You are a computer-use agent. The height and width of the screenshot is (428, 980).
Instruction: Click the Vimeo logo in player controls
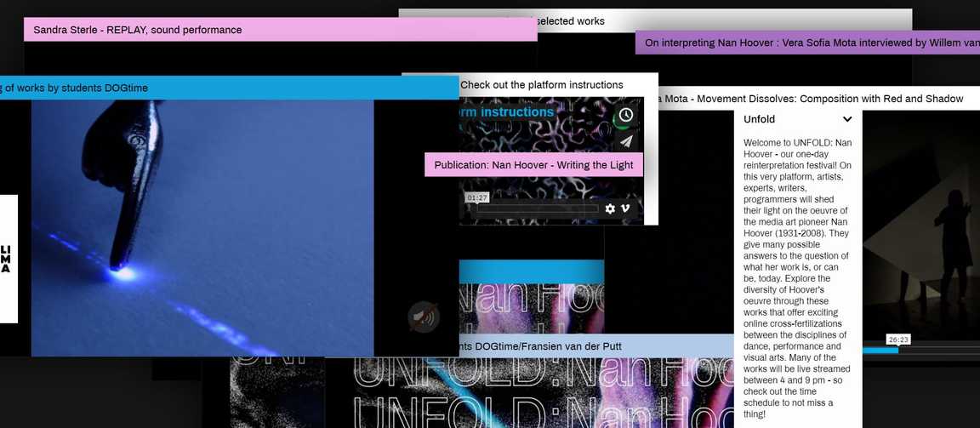pos(625,208)
